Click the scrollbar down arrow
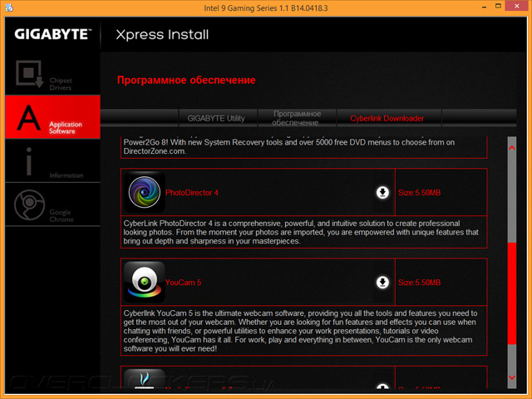This screenshot has height=399, width=532. 512,377
